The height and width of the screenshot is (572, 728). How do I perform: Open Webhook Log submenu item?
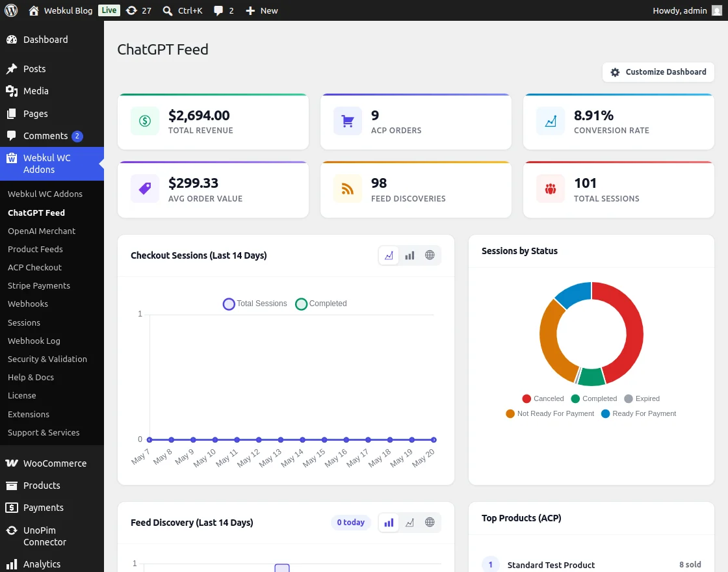[x=34, y=341]
